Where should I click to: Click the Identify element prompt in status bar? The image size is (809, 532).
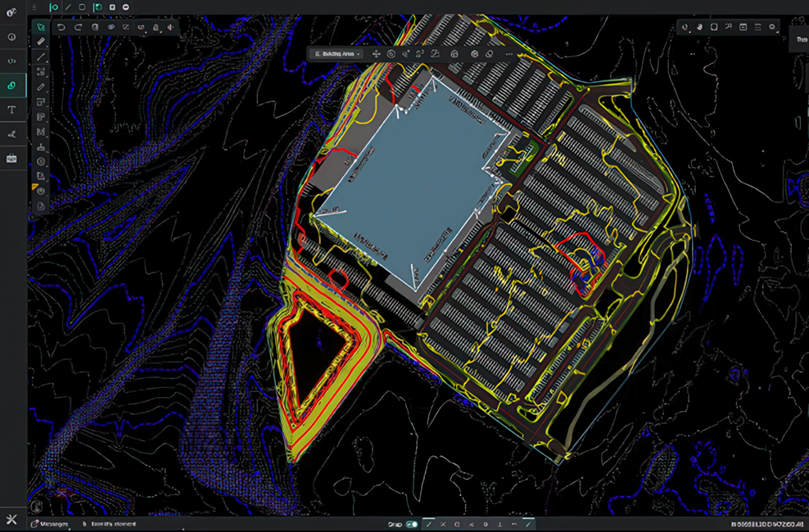coord(112,524)
